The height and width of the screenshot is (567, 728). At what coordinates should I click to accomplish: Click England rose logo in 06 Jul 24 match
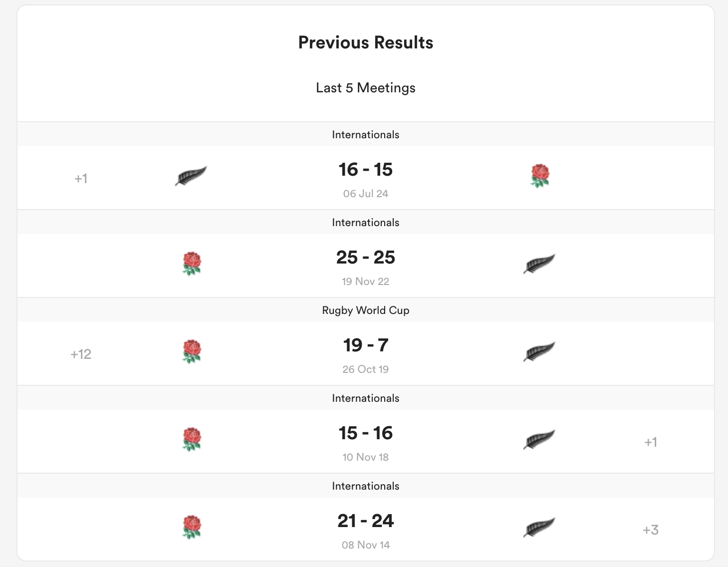tap(540, 176)
